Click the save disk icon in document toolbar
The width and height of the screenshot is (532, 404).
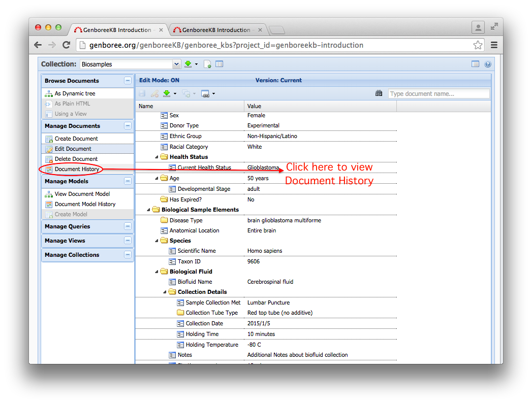point(142,93)
